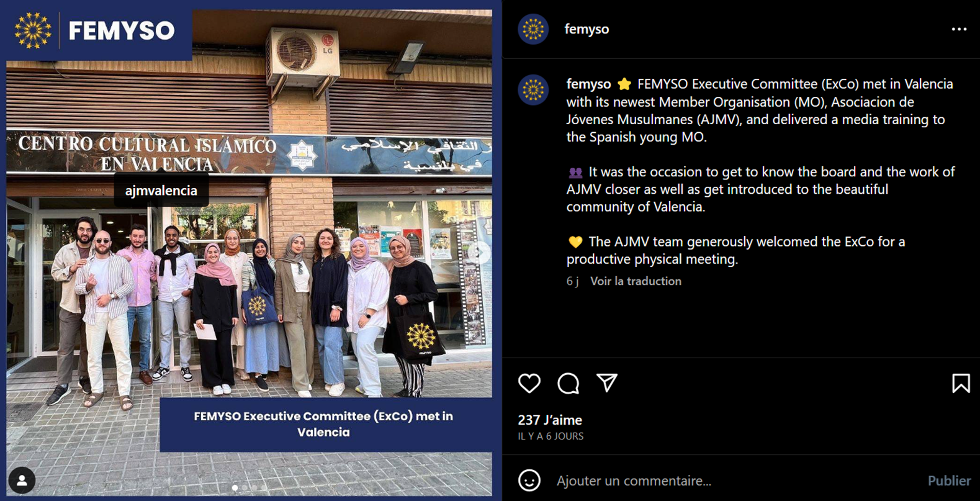Viewport: 980px width, 501px height.
Task: Select the first carousel indicator dot
Action: click(x=235, y=488)
